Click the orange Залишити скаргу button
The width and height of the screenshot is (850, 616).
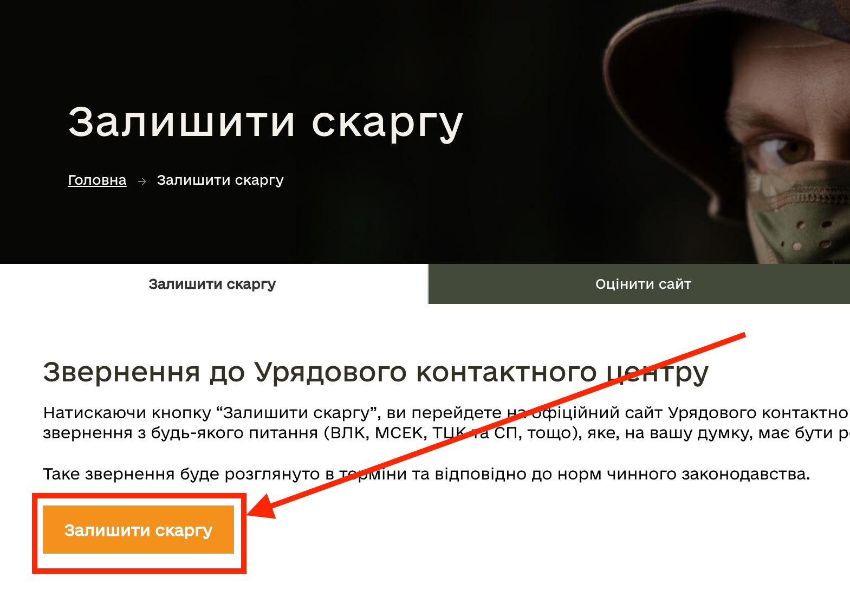(138, 530)
